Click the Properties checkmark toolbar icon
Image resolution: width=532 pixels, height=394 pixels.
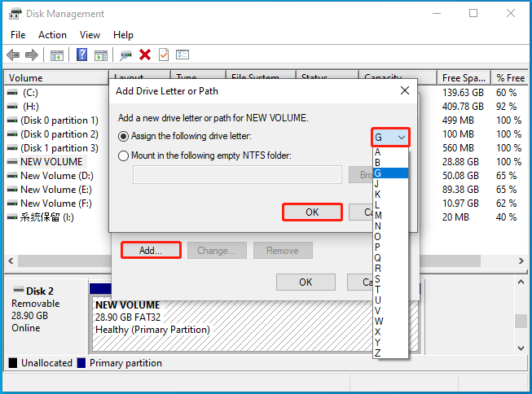pyautogui.click(x=164, y=55)
